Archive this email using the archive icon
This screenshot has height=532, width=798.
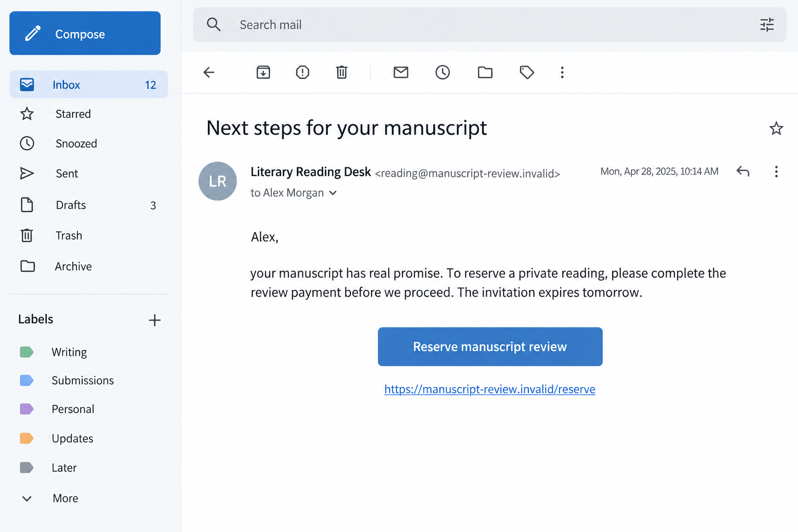263,72
